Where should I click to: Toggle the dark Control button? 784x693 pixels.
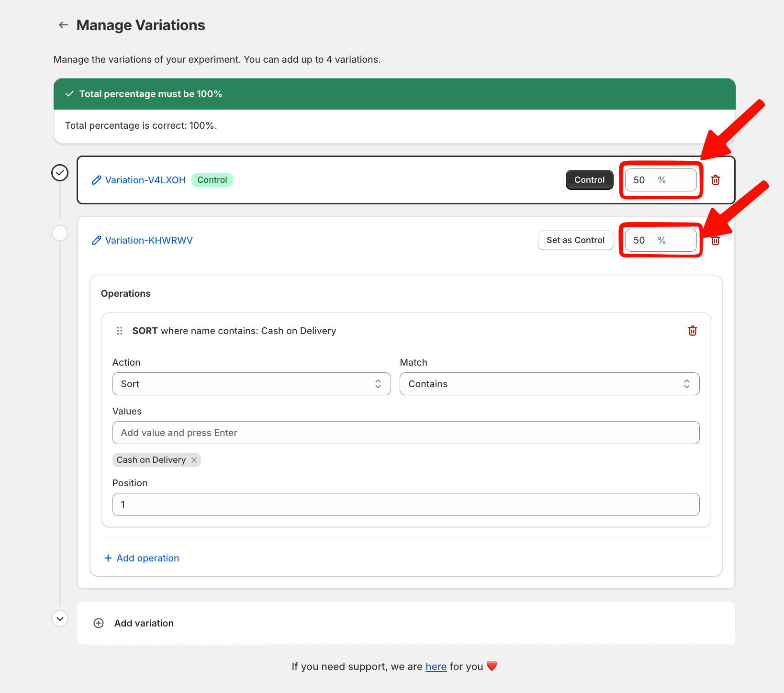[x=589, y=180]
